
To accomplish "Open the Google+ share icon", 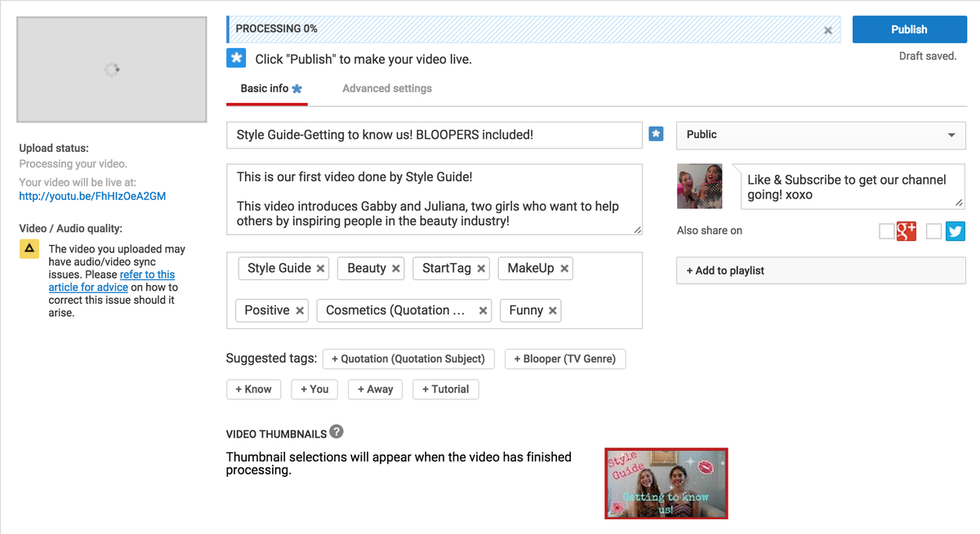I will [906, 231].
